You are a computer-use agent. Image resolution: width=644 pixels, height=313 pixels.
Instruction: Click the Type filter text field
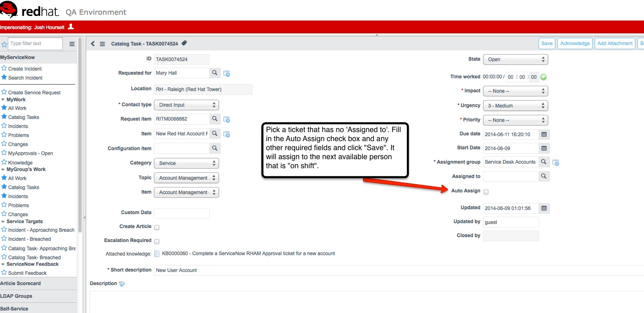(36, 43)
